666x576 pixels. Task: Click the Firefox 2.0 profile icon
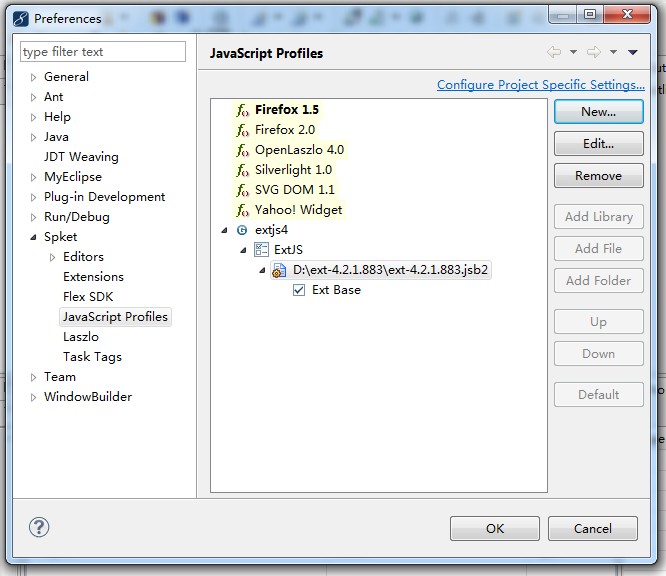click(x=243, y=130)
